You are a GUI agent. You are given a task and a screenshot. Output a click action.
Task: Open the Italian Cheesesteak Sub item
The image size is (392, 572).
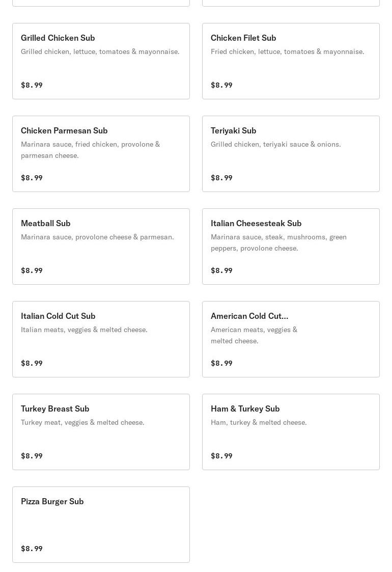pyautogui.click(x=291, y=246)
